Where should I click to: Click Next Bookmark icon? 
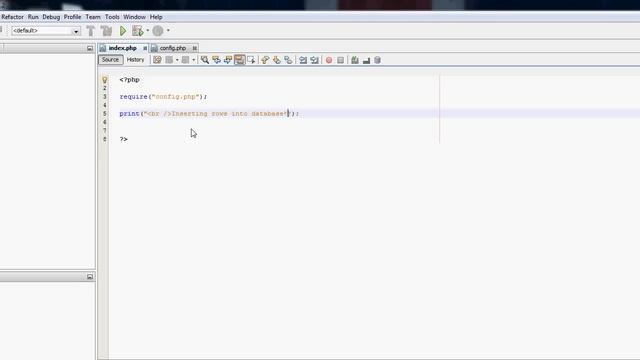pyautogui.click(x=277, y=60)
